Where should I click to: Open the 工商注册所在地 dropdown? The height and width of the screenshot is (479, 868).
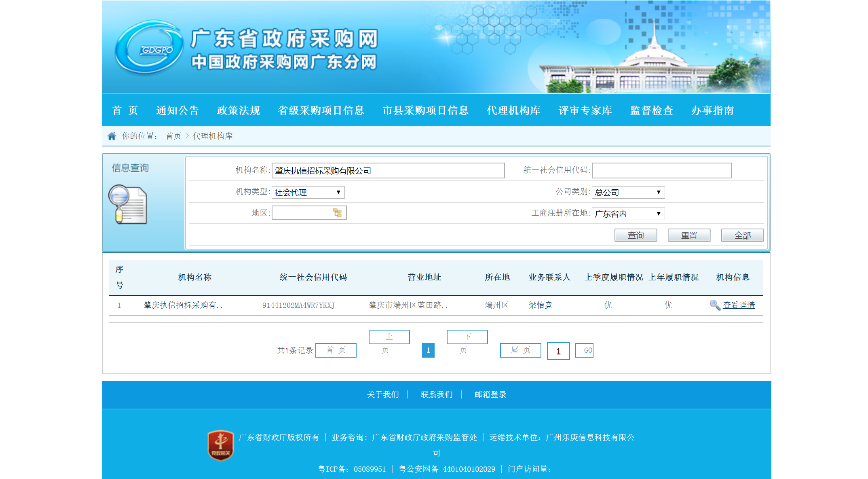tap(628, 214)
